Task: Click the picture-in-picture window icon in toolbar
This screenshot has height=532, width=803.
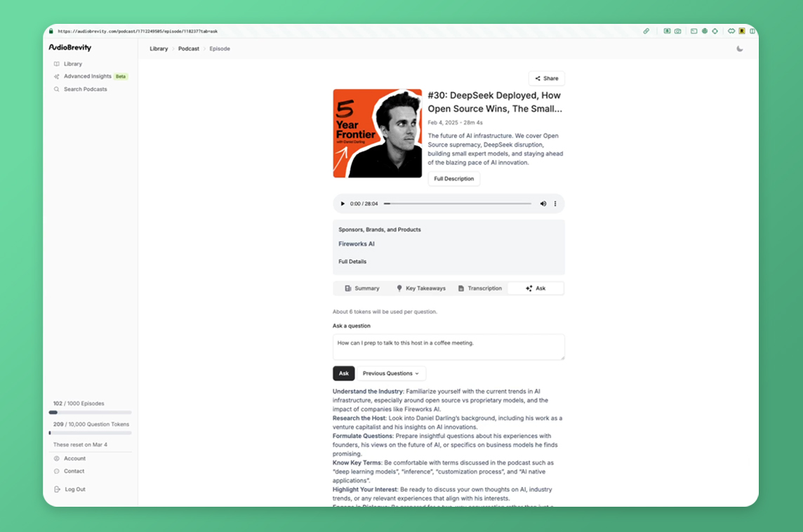Action: point(694,32)
